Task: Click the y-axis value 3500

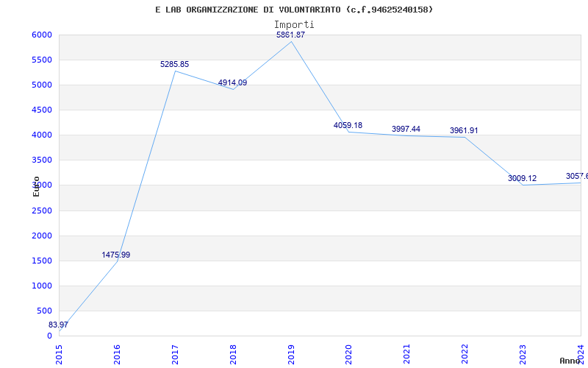Action: pyautogui.click(x=42, y=160)
